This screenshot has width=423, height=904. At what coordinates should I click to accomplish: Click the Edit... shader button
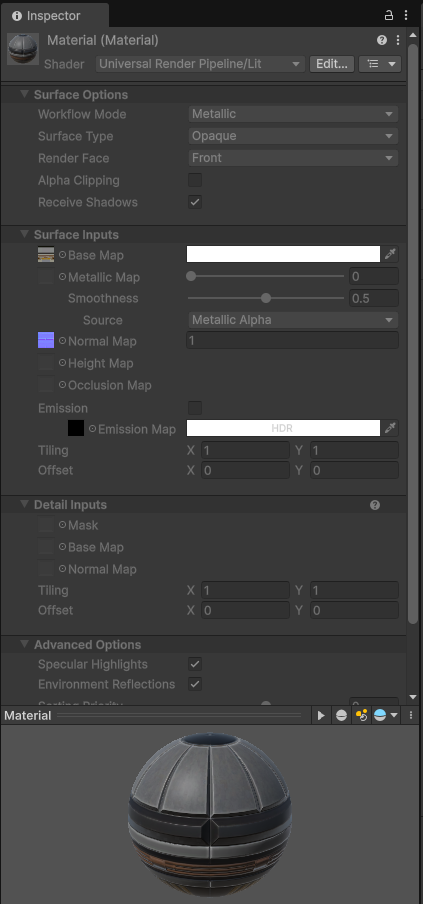point(331,64)
